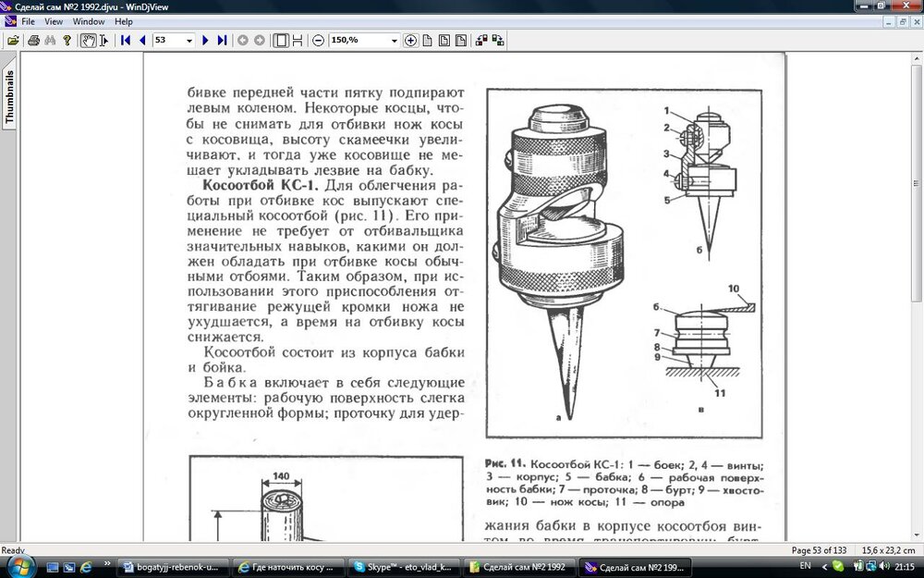Screen dimensions: 924x578
Task: Click the red and white page rotate icon
Action: (481, 40)
